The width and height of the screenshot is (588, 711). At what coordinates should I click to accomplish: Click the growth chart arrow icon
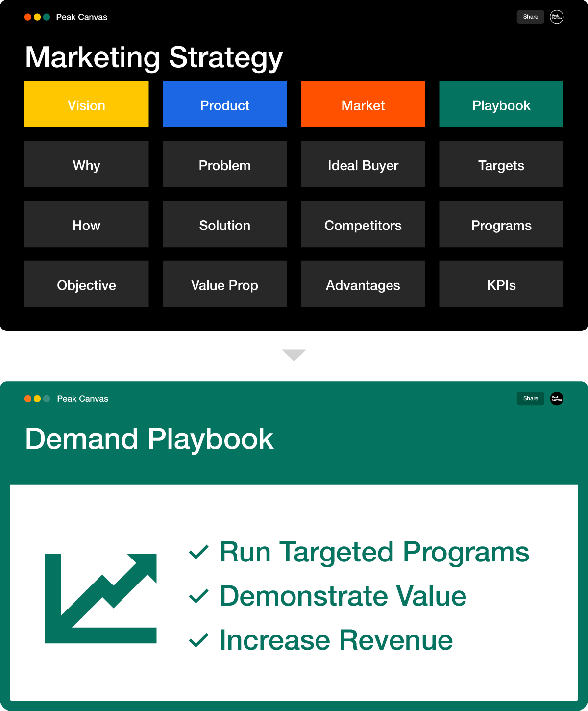[100, 598]
